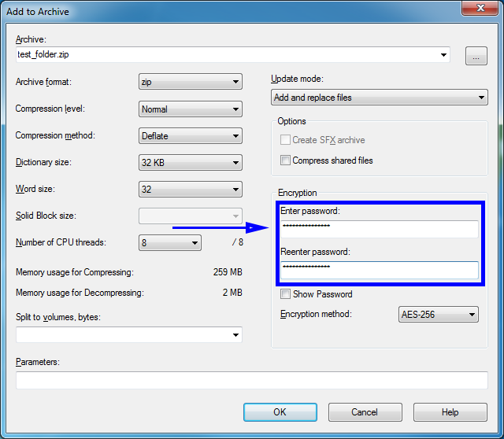This screenshot has height=439, width=504.
Task: Open the Archive format dropdown
Action: (190, 83)
